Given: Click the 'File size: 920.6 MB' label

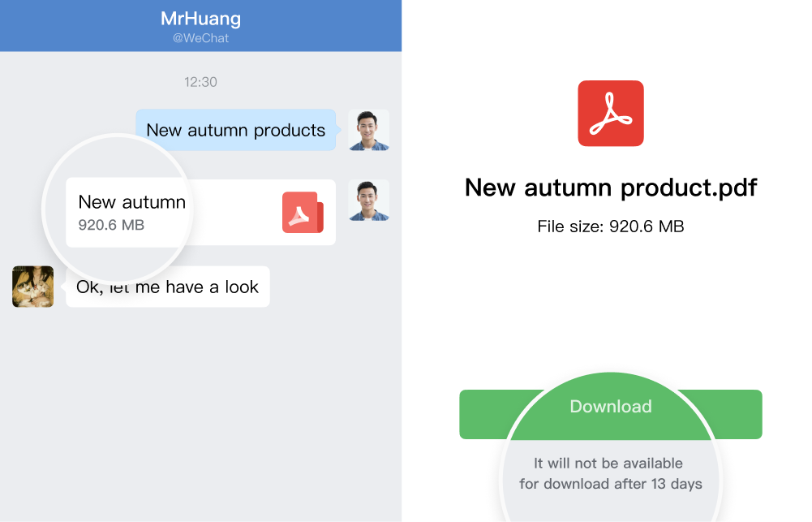Looking at the screenshot, I should click(611, 226).
